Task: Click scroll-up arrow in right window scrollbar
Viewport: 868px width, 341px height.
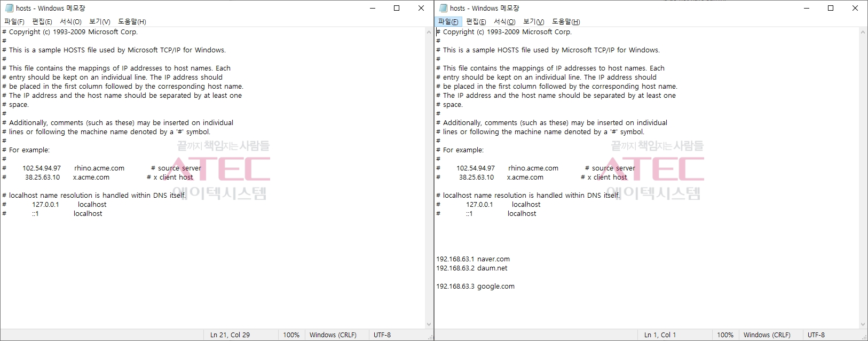Action: tap(863, 32)
